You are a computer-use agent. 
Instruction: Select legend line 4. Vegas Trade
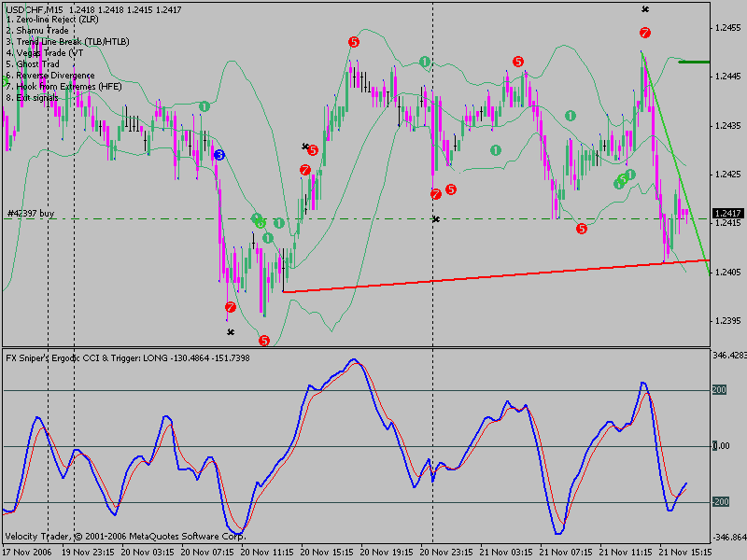(45, 53)
